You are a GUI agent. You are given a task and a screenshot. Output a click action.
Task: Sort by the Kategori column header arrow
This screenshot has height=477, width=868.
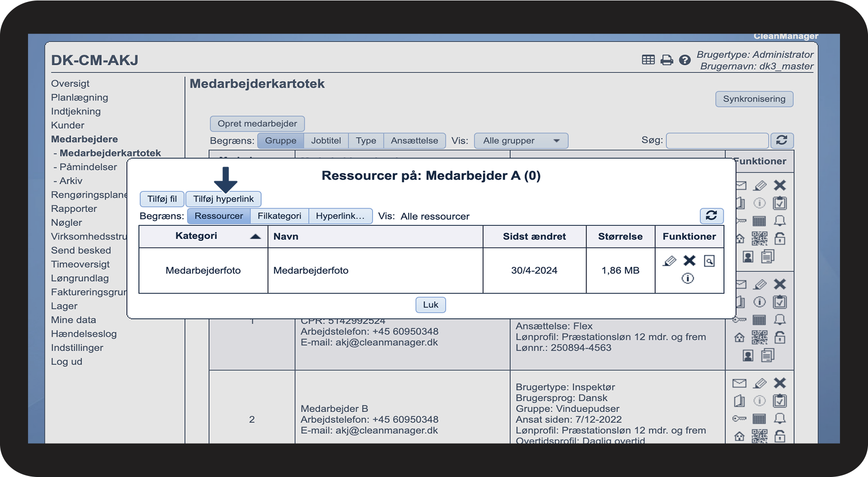[x=255, y=236]
